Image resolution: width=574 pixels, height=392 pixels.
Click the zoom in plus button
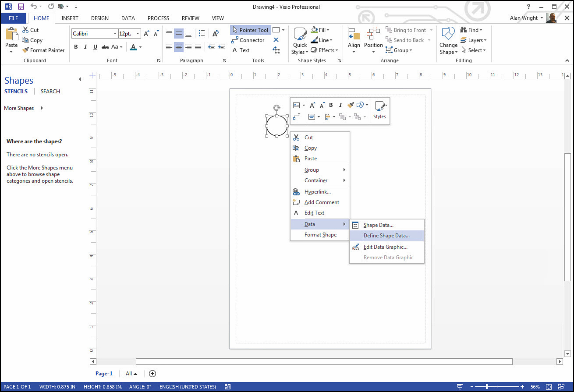pyautogui.click(x=522, y=387)
